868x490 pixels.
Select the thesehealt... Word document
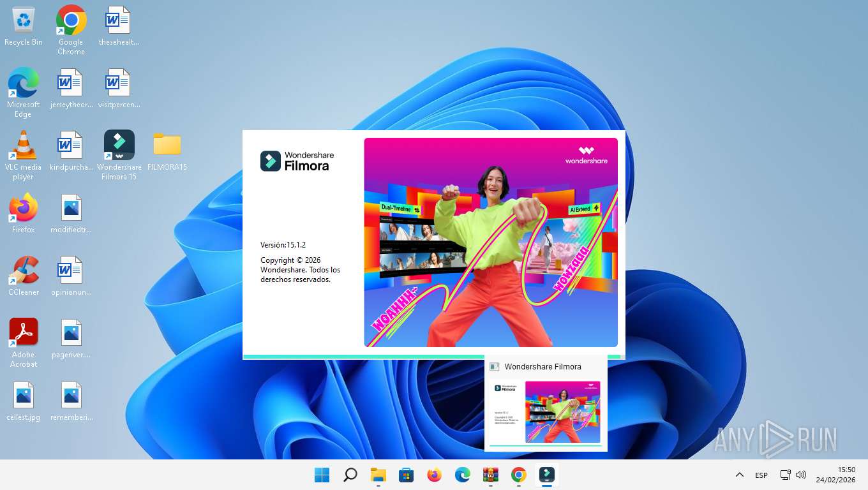118,27
